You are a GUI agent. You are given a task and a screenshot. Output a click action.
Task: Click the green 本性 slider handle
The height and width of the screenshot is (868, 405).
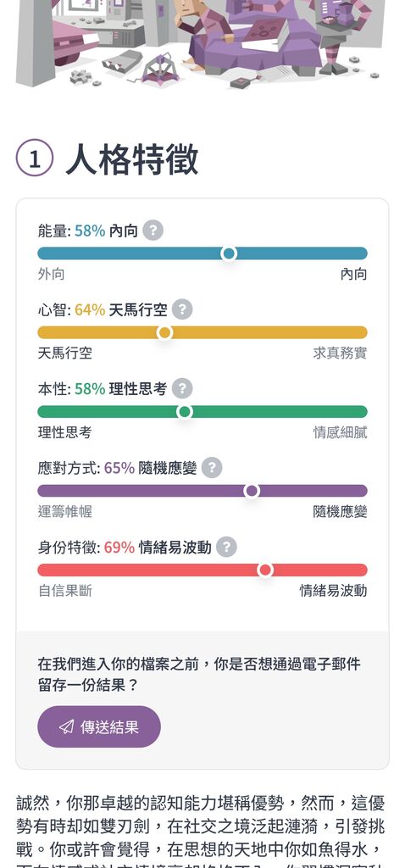point(184,412)
